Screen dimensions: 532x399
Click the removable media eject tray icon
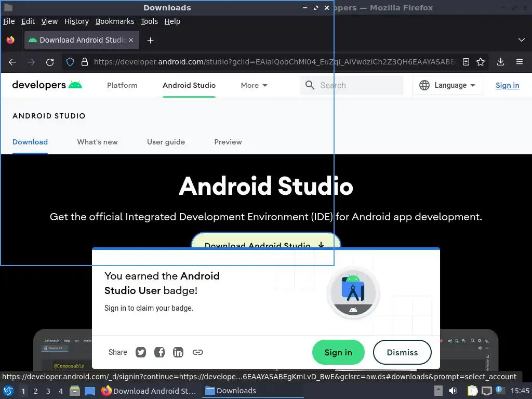point(438,391)
